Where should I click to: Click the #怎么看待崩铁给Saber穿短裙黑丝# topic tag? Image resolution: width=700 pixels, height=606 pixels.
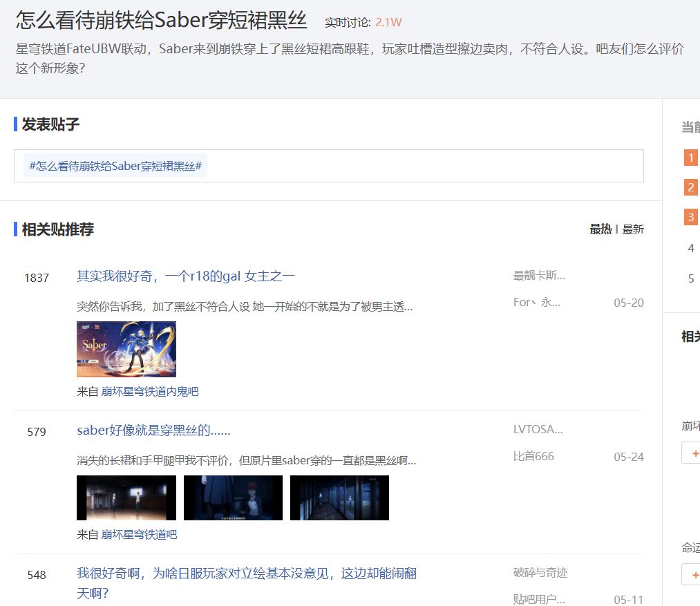115,166
